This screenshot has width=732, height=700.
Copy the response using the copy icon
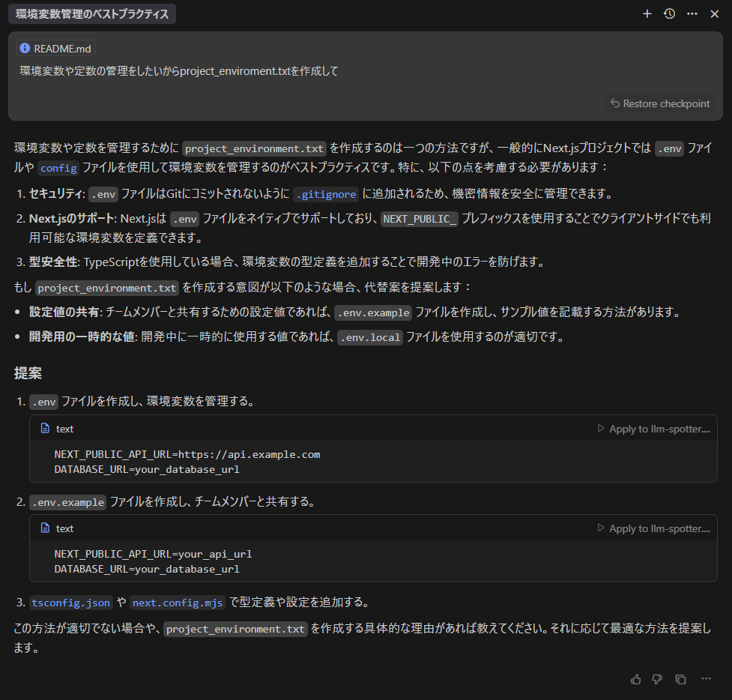click(x=680, y=679)
